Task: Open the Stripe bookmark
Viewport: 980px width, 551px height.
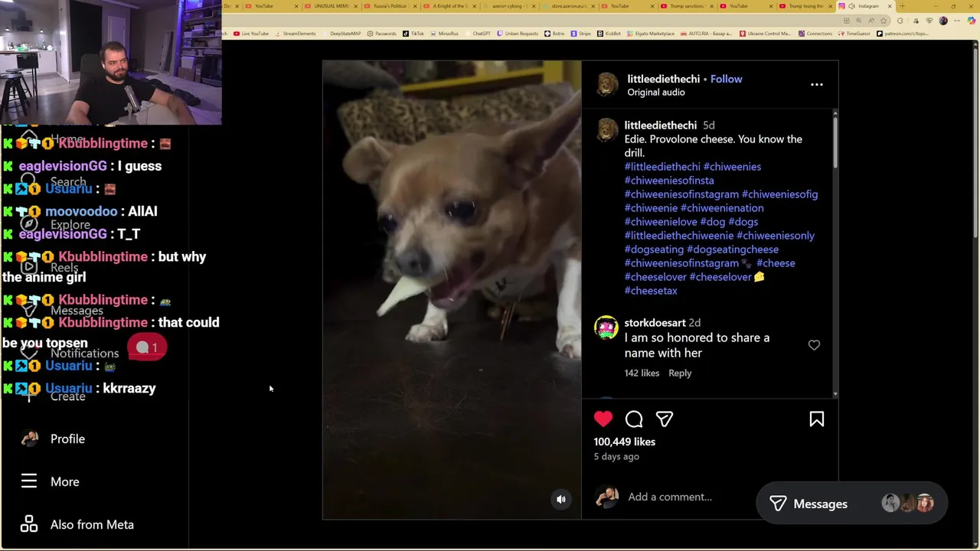Action: [x=581, y=34]
